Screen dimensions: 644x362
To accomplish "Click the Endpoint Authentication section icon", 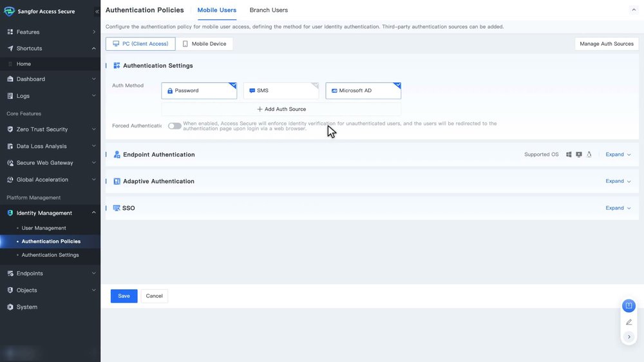I will 117,155.
